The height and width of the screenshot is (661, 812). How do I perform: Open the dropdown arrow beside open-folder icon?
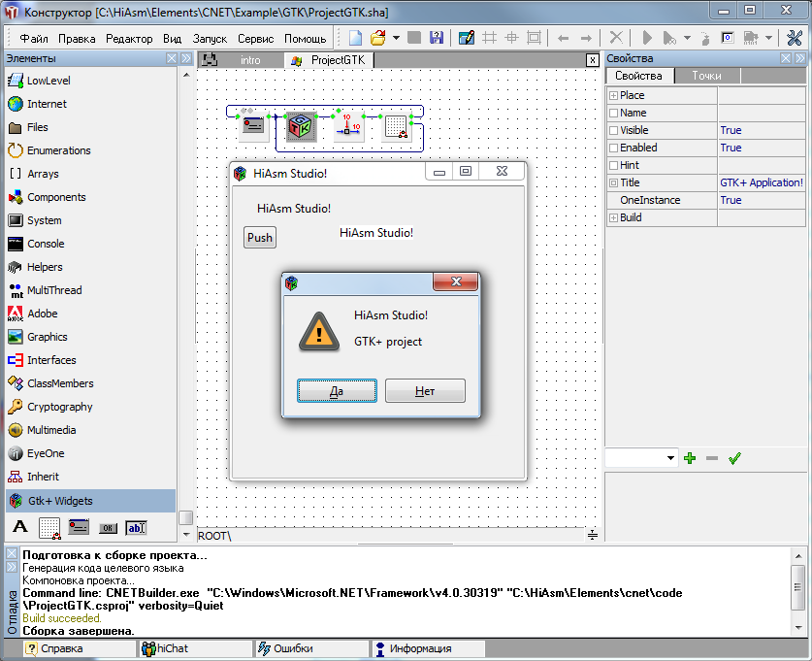pos(396,38)
